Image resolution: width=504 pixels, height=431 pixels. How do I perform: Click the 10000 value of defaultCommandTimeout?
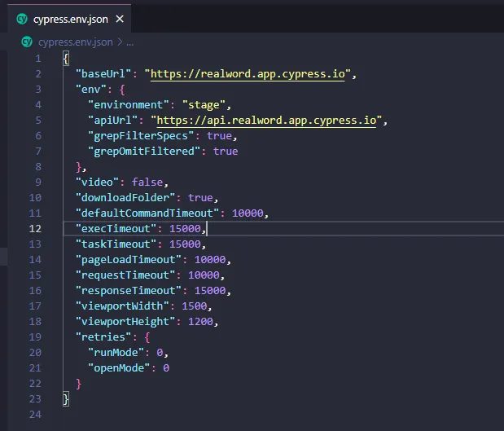(248, 213)
